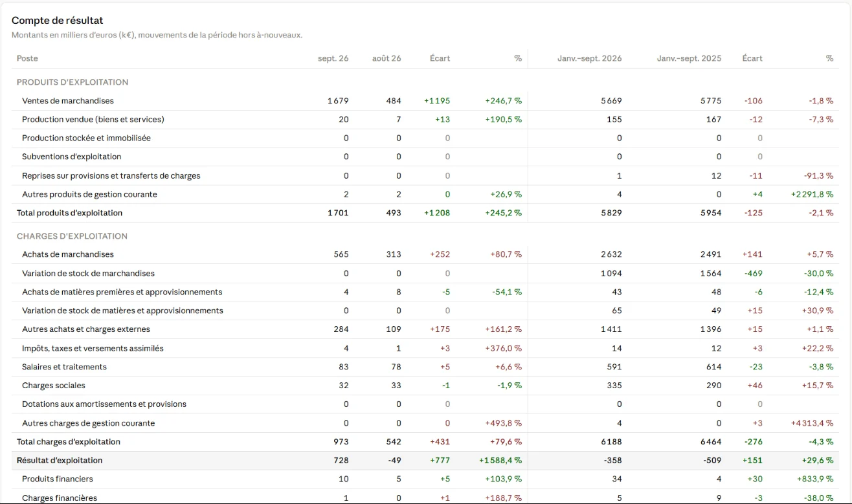
Task: Click the "Subventions d'exploitation" row label
Action: pos(71,157)
